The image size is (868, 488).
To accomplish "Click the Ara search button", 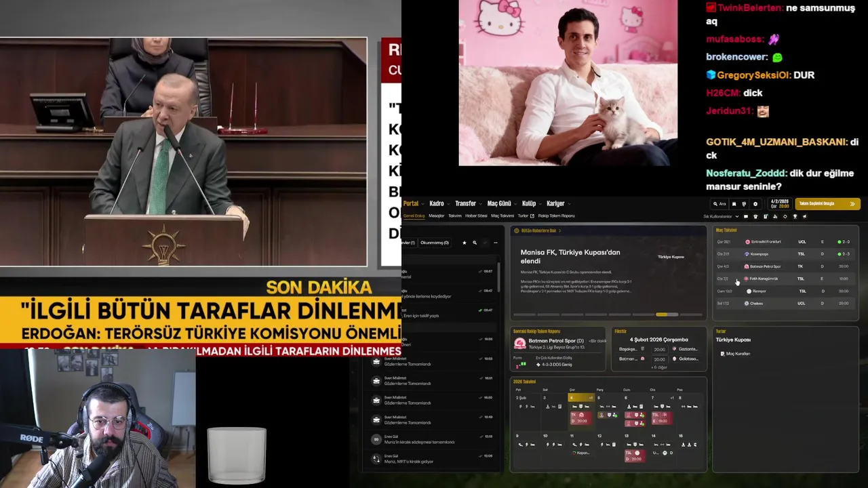I will 719,204.
